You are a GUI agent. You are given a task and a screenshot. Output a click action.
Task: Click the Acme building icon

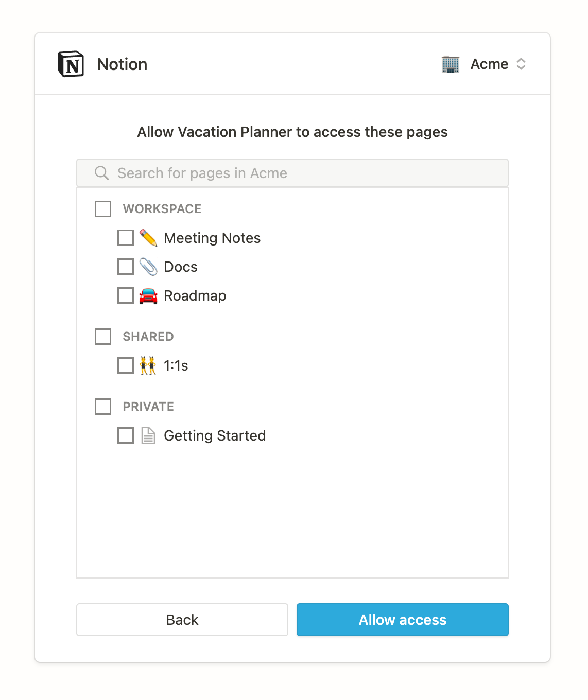pos(450,64)
